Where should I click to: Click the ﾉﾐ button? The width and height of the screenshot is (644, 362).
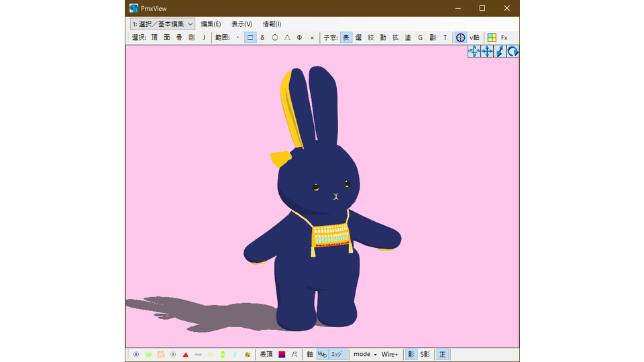point(294,354)
